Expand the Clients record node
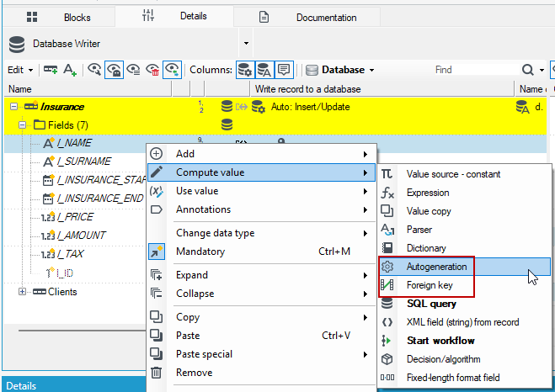This screenshot has width=555, height=392. [22, 292]
